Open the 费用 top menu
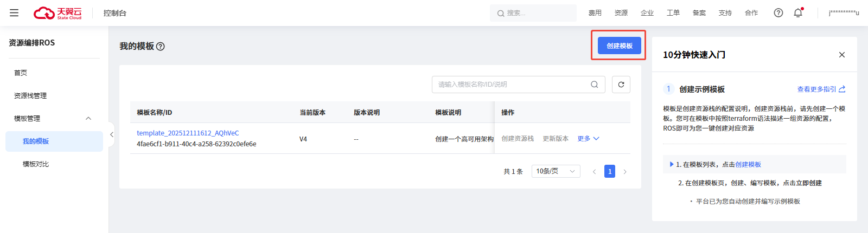 click(595, 13)
